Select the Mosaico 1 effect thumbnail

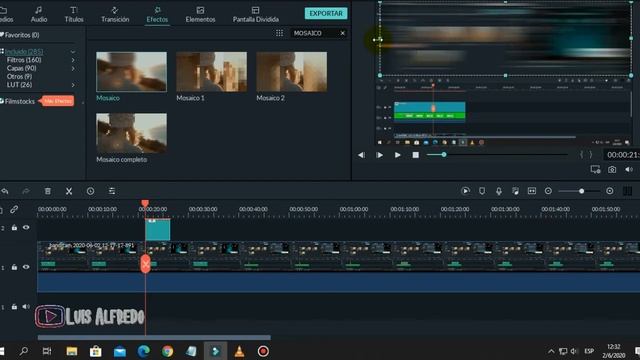pyautogui.click(x=211, y=71)
